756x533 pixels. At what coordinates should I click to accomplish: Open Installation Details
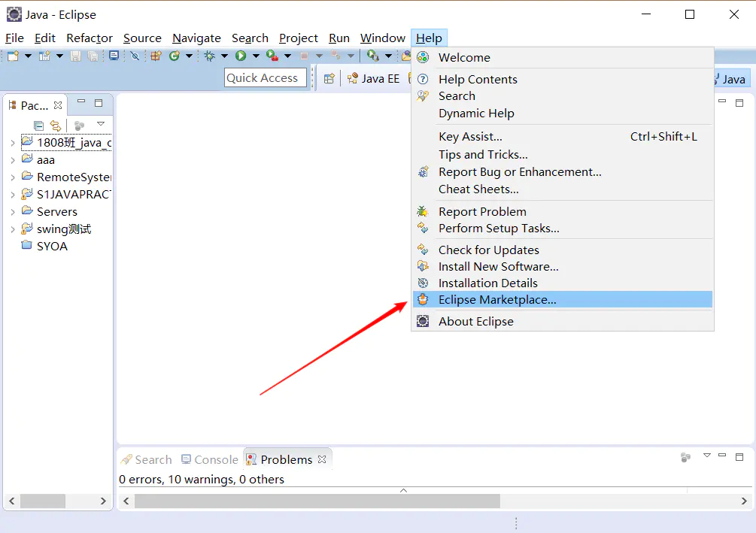click(563, 283)
